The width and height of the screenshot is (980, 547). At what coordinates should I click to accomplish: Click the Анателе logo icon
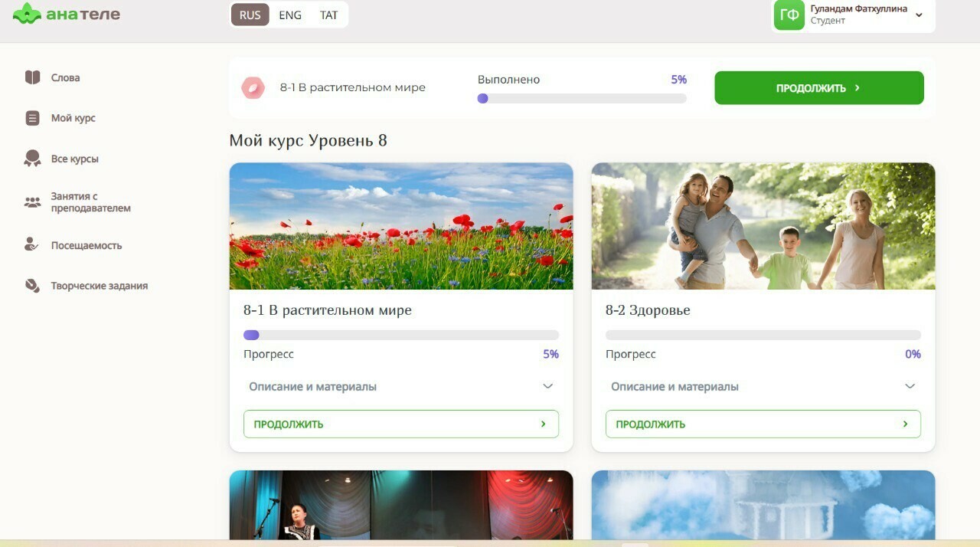tap(27, 14)
